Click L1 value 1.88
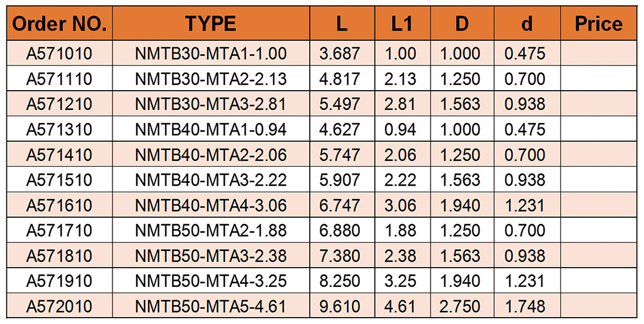 [401, 230]
